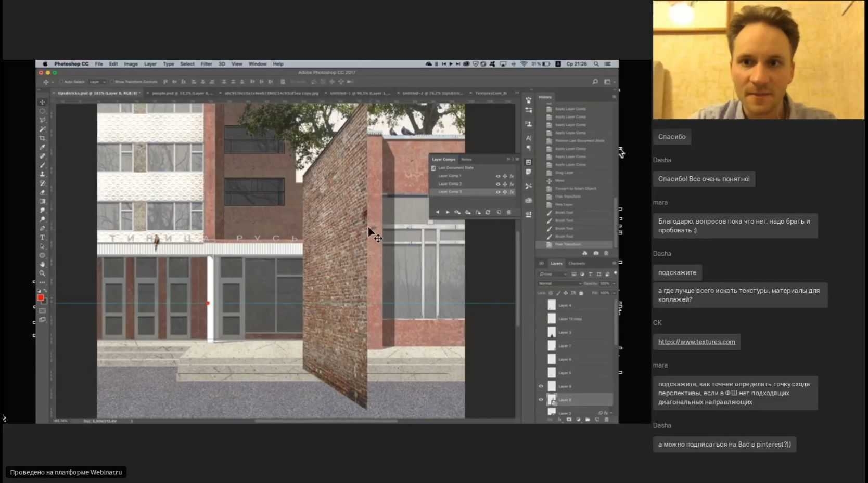This screenshot has width=868, height=483.
Task: Open macOS Spotlight search in menu bar
Action: pos(596,64)
